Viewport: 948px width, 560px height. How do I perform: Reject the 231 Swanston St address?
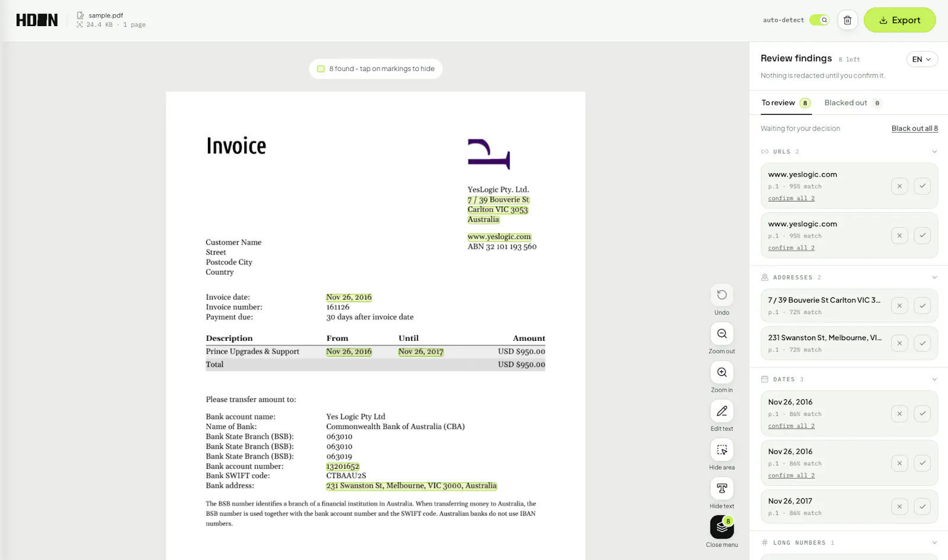pyautogui.click(x=899, y=343)
